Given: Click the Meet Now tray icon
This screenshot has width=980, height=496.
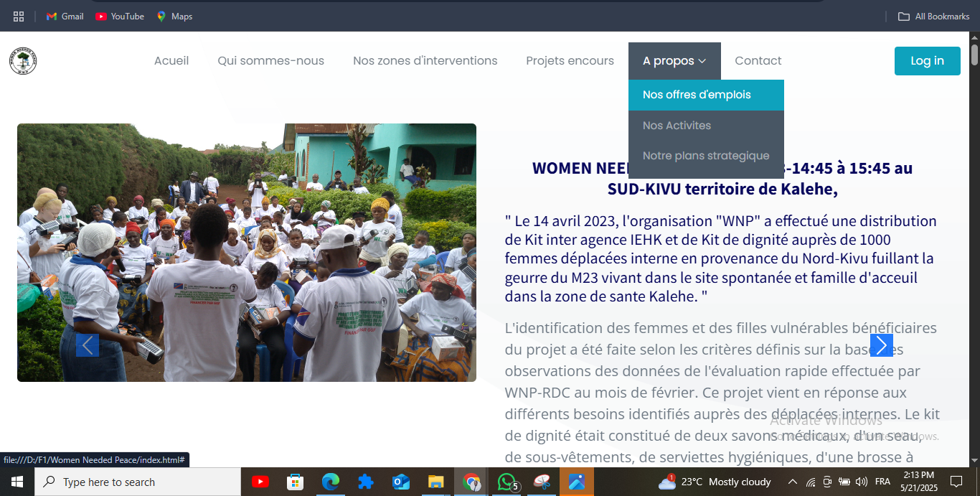Looking at the screenshot, I should (x=827, y=482).
